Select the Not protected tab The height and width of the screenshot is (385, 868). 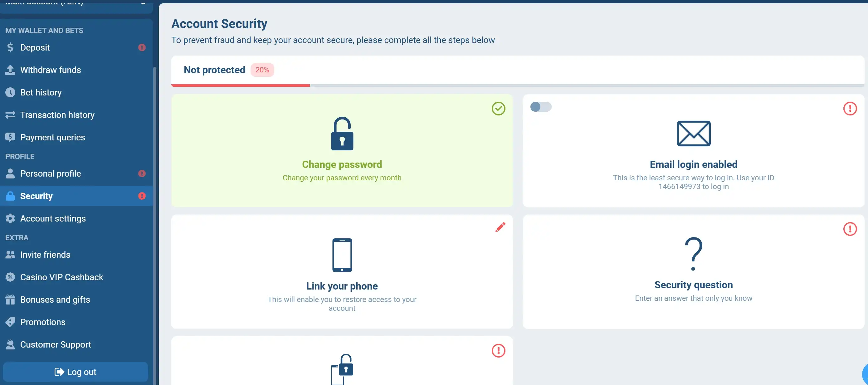coord(214,70)
